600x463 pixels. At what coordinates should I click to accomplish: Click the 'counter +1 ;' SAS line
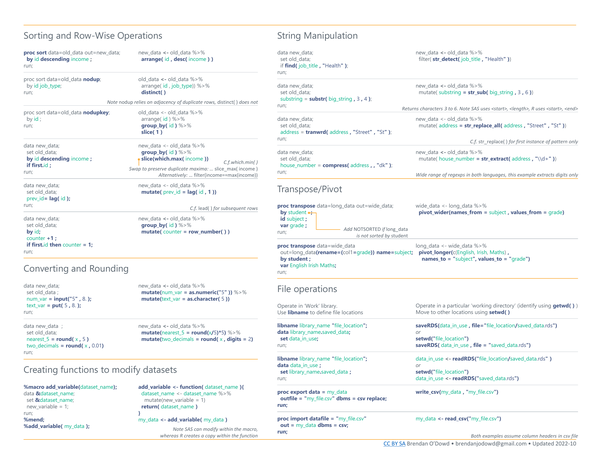(41, 238)
